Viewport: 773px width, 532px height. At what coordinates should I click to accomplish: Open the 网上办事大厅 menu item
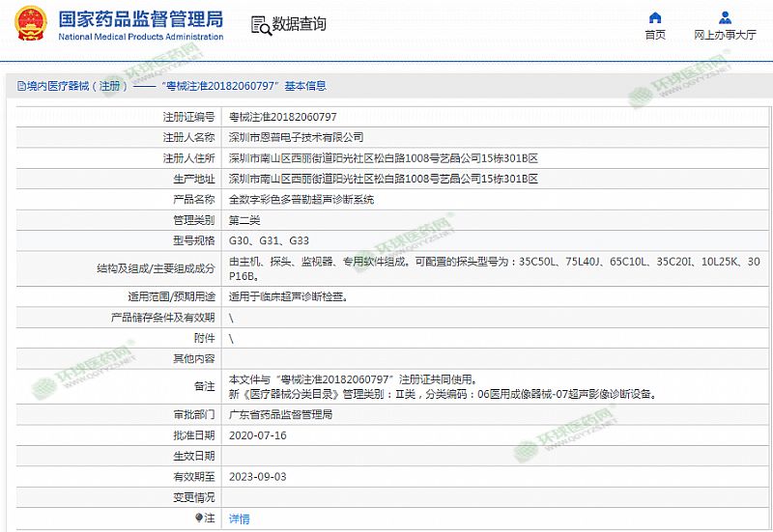[725, 35]
